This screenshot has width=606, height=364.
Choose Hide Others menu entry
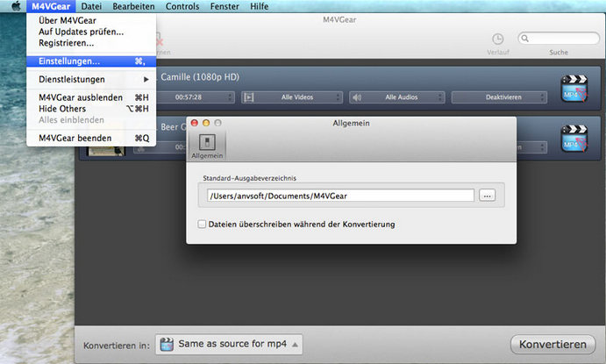point(91,109)
